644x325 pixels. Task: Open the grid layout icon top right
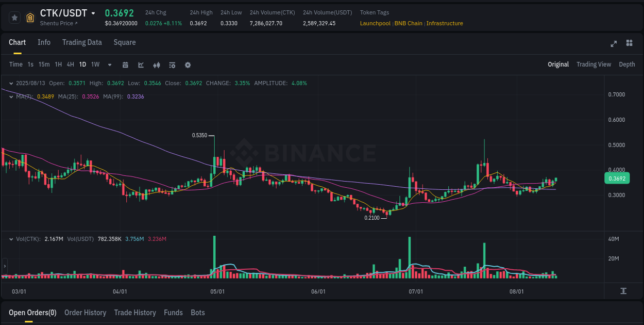pyautogui.click(x=629, y=44)
